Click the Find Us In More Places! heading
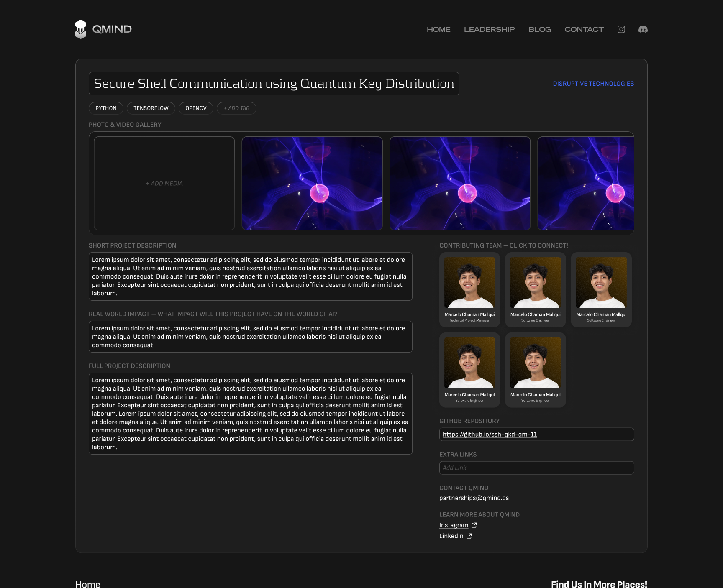This screenshot has width=723, height=588. (599, 584)
